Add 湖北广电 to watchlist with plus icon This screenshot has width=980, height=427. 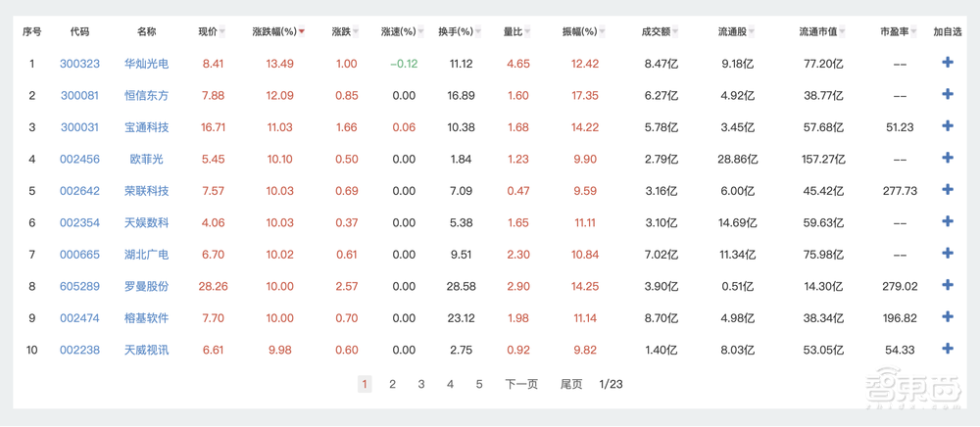948,254
